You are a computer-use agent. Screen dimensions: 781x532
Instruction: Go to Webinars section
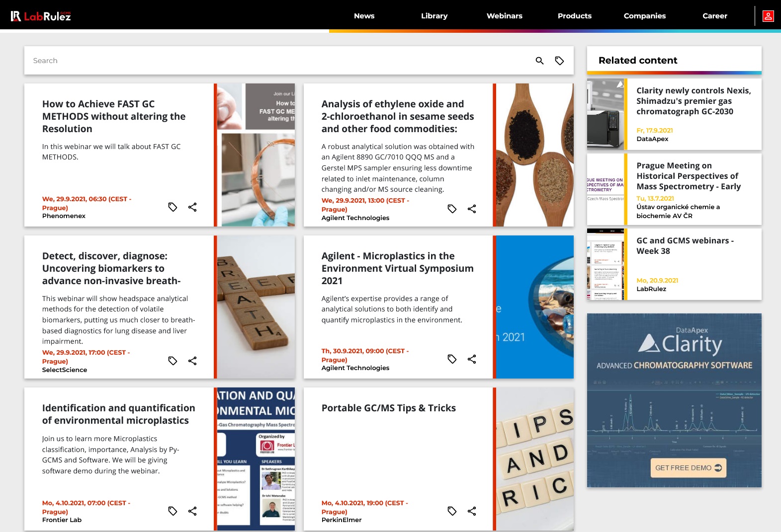(x=504, y=16)
